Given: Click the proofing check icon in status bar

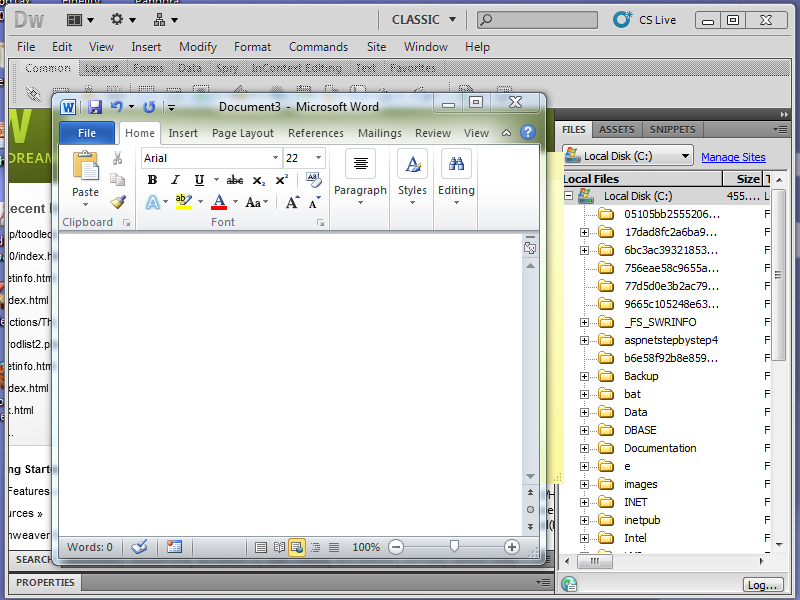Looking at the screenshot, I should 140,547.
